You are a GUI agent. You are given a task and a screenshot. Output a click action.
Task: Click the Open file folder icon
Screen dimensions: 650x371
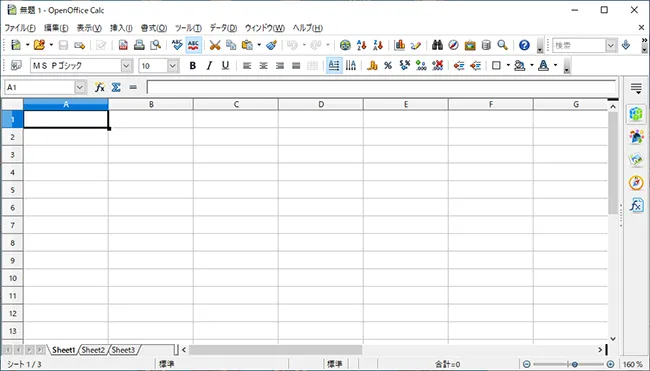pos(39,45)
